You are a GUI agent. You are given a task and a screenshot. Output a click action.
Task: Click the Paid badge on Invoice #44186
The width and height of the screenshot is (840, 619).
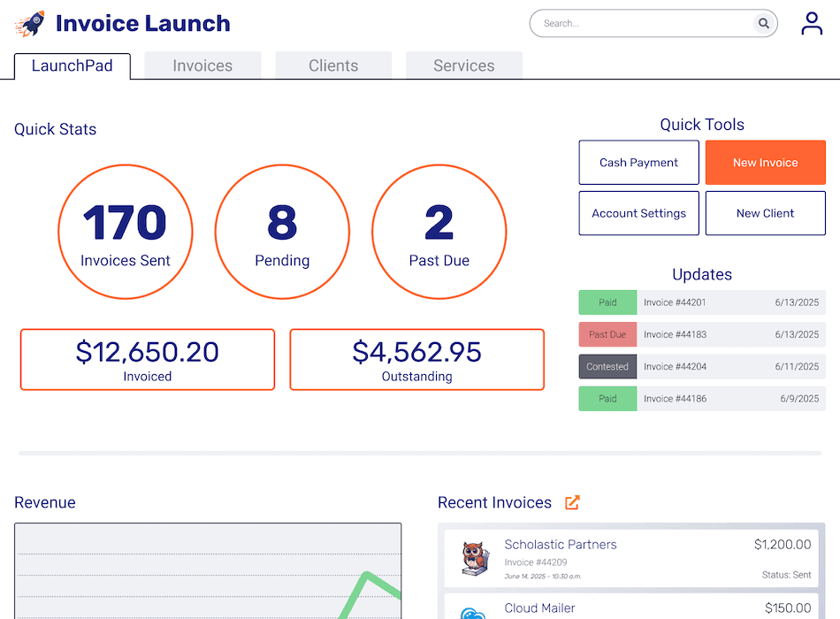(x=607, y=399)
